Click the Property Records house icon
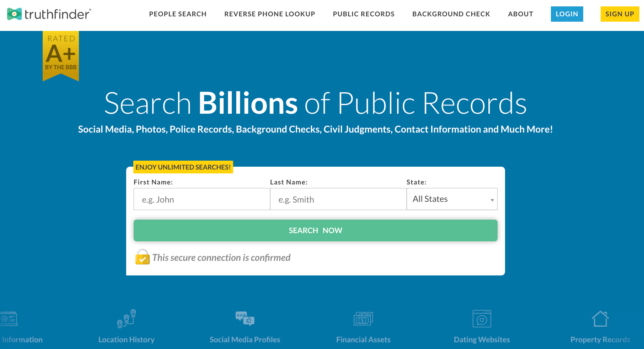Screen dimensions: 644x349 pos(600,318)
